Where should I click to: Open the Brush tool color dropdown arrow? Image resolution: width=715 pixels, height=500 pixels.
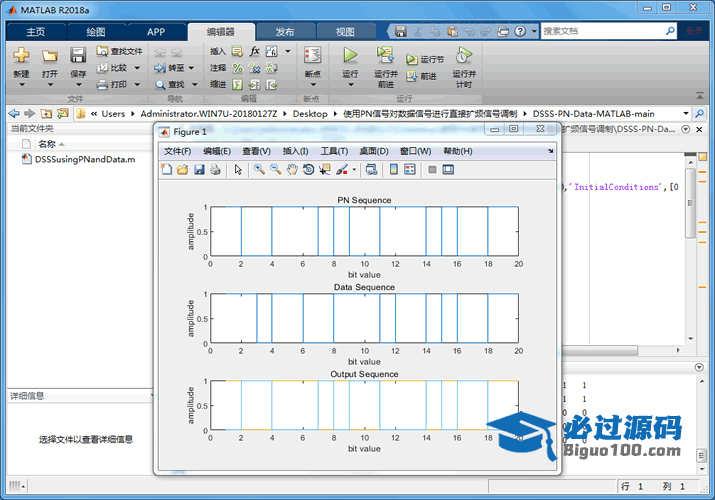pyautogui.click(x=353, y=170)
